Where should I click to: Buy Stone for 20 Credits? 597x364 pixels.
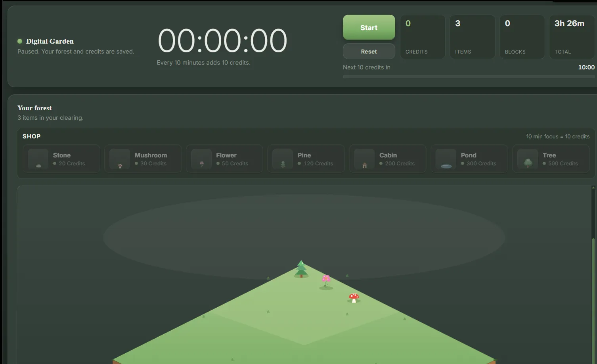(x=61, y=159)
